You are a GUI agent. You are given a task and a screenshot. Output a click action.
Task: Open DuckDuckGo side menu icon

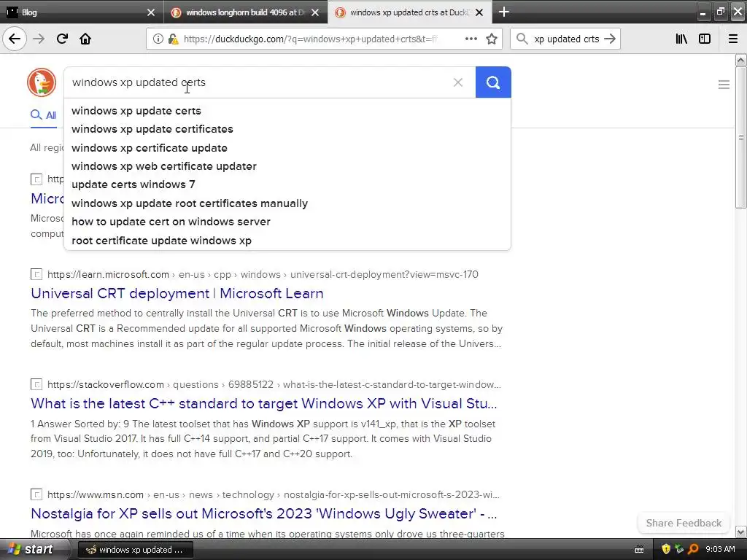click(724, 85)
